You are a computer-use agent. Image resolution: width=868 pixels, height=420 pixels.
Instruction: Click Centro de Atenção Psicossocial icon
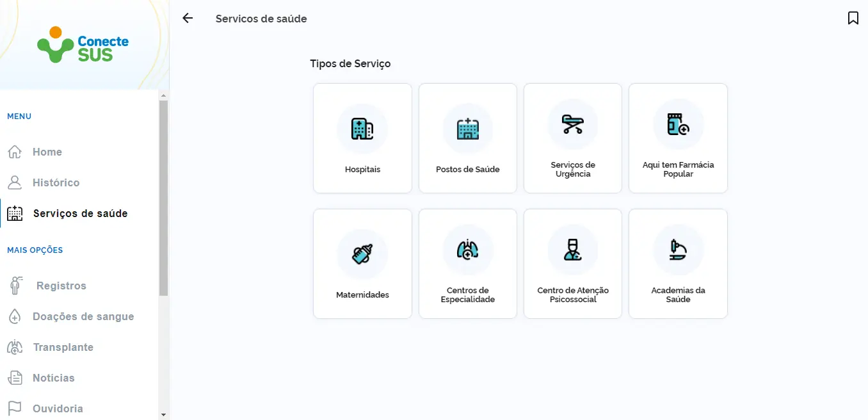572,250
